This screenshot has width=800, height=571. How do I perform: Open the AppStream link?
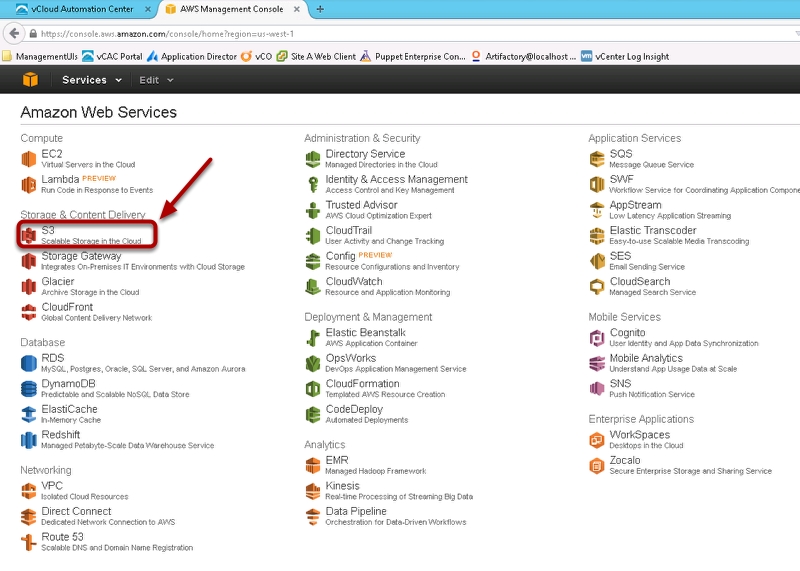pos(635,205)
